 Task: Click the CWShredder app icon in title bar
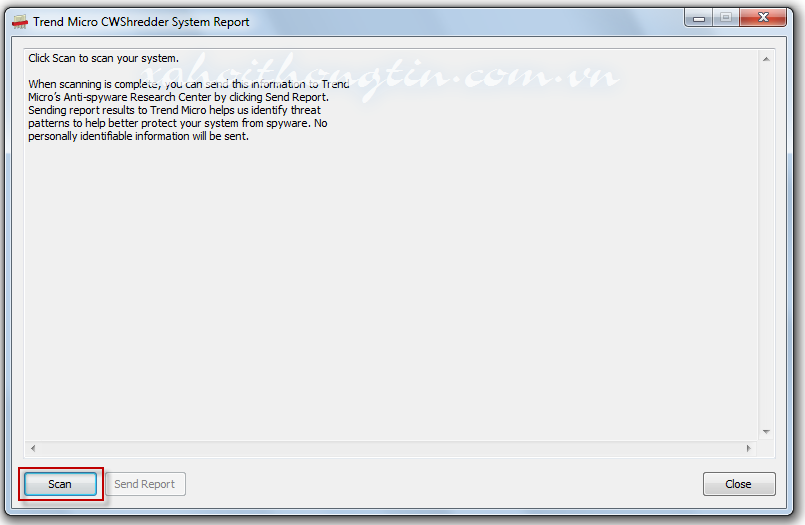tap(20, 22)
